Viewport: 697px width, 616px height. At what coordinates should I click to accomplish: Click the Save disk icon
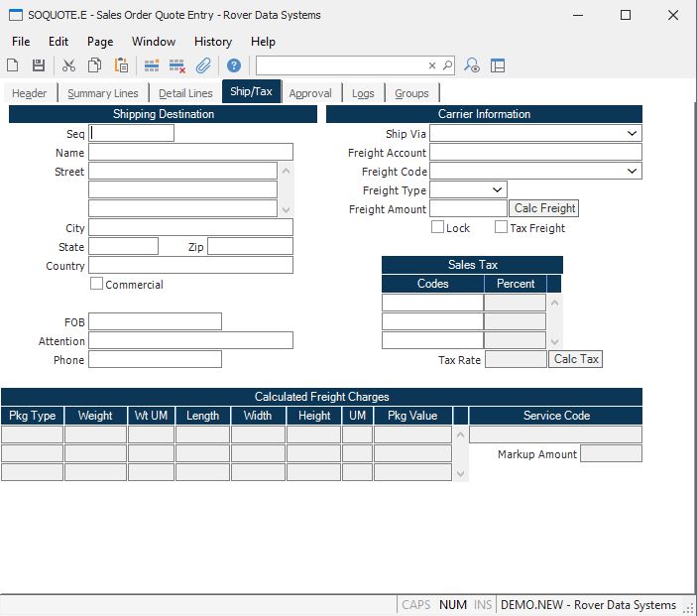(39, 65)
